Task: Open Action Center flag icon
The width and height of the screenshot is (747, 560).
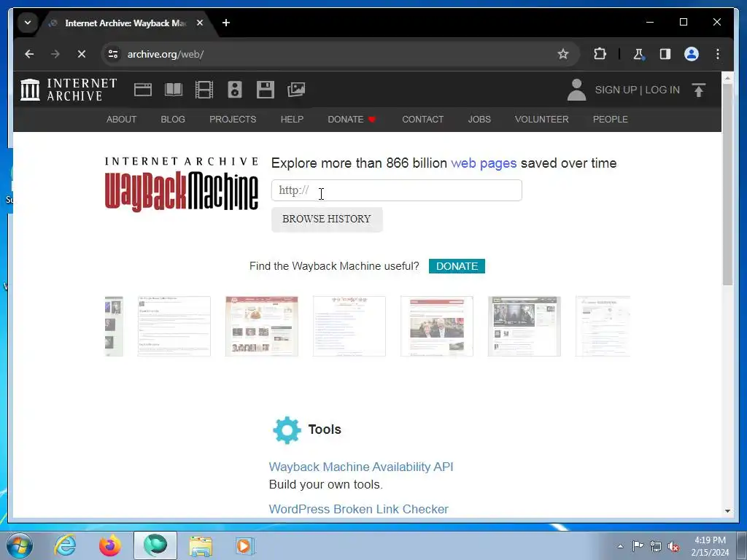Action: point(638,545)
